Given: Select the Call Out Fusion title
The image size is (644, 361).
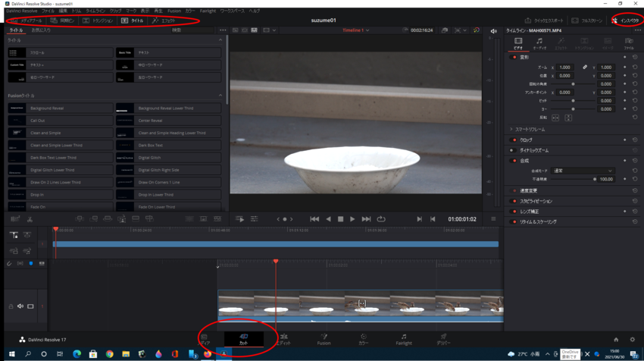Looking at the screenshot, I should tap(61, 121).
